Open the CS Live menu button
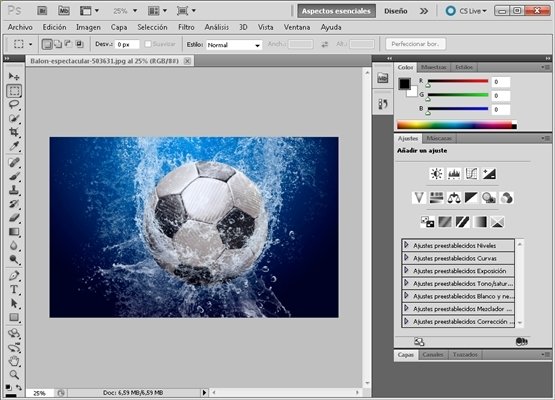Viewport: 555px width, 400px height. [466, 11]
